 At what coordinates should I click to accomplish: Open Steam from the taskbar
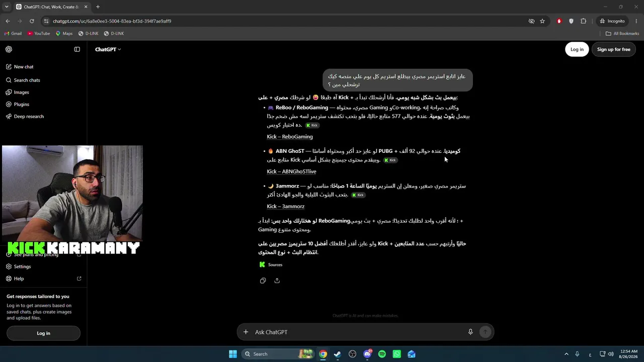click(338, 354)
